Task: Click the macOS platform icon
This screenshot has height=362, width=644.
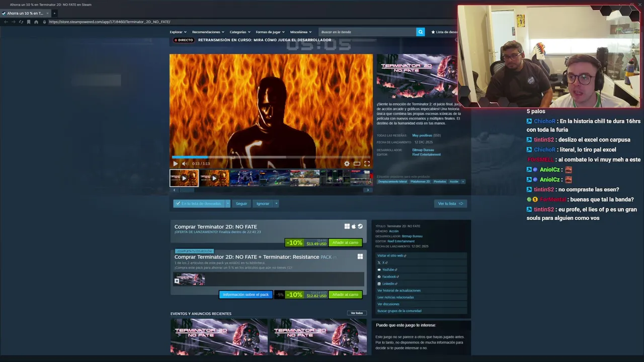Action: pos(354,226)
